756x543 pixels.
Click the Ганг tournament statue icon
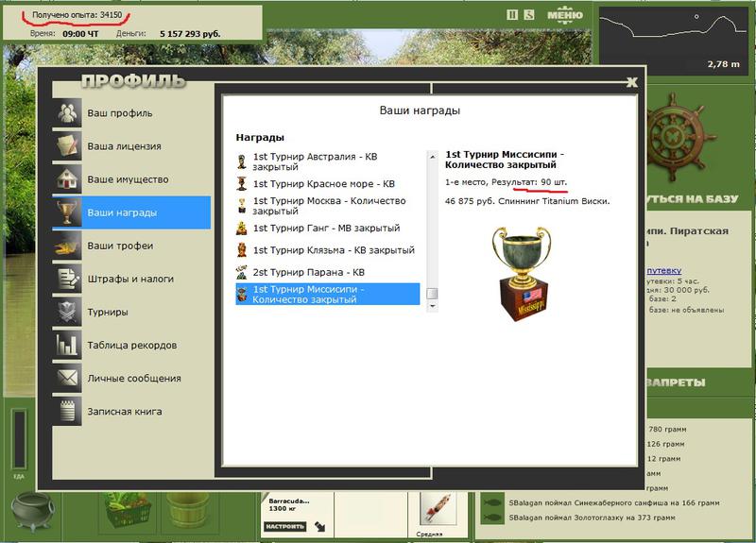pos(242,228)
